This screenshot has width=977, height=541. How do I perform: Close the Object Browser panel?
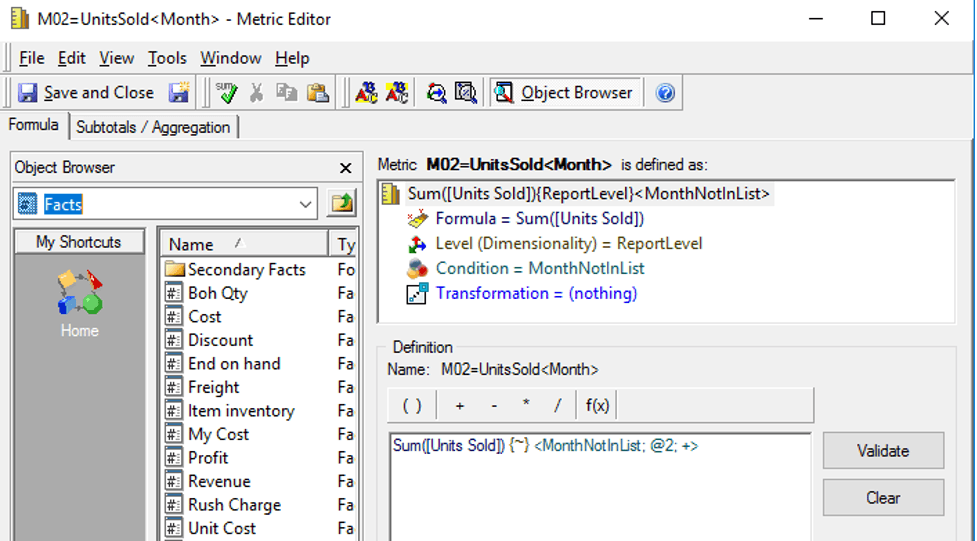[x=345, y=168]
